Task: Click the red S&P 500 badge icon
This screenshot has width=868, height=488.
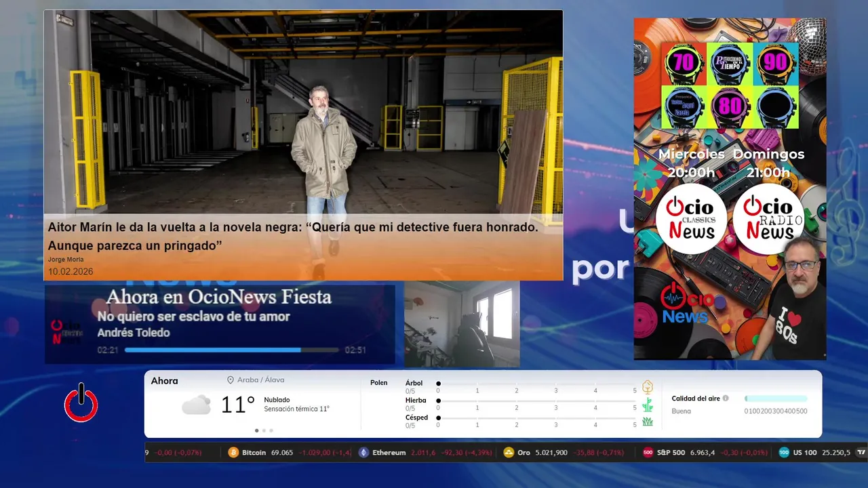Action: [x=648, y=452]
